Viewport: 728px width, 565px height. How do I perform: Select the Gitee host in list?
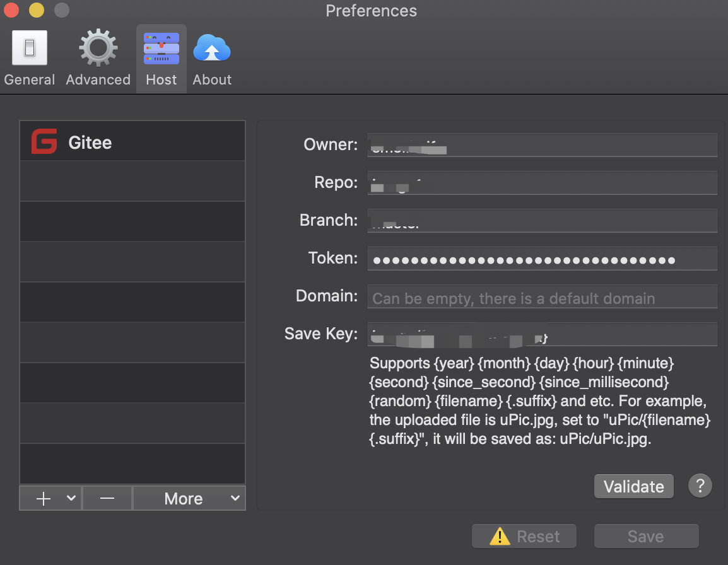(132, 142)
